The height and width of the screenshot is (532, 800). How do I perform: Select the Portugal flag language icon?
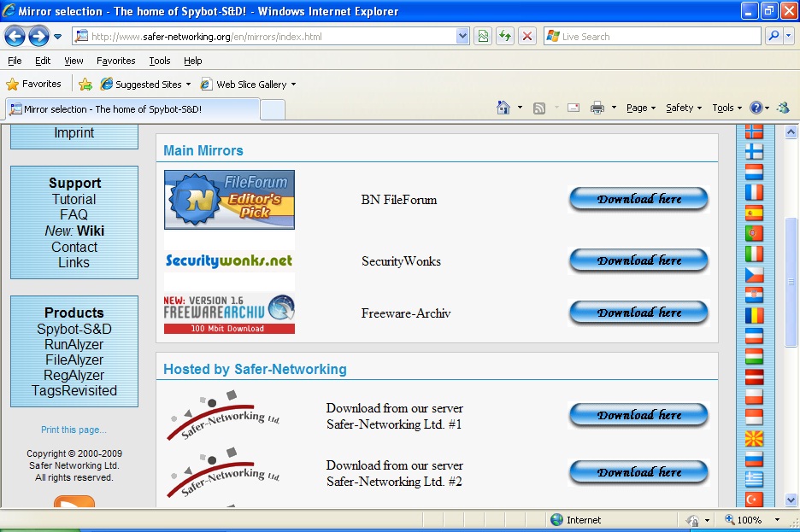754,233
